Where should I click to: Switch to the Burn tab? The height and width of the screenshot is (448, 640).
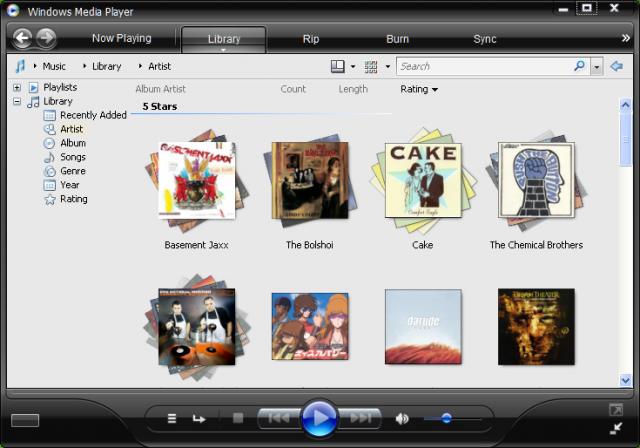click(x=397, y=39)
